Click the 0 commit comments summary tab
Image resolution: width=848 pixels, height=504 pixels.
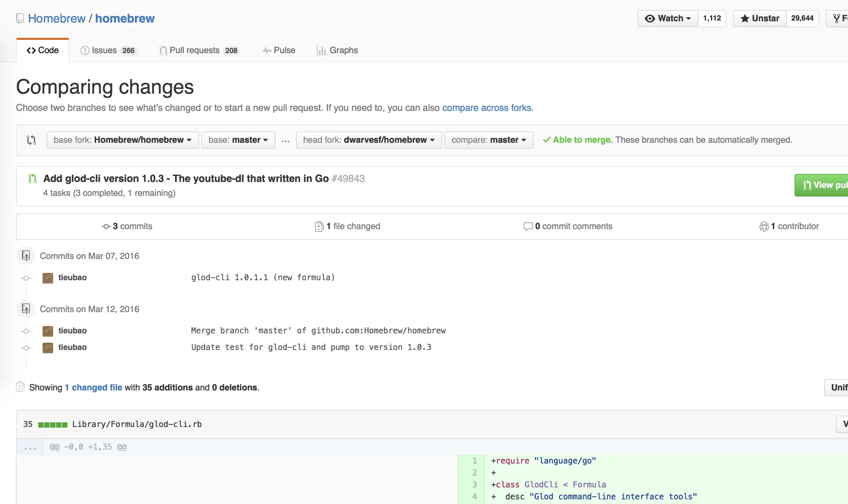coord(568,226)
